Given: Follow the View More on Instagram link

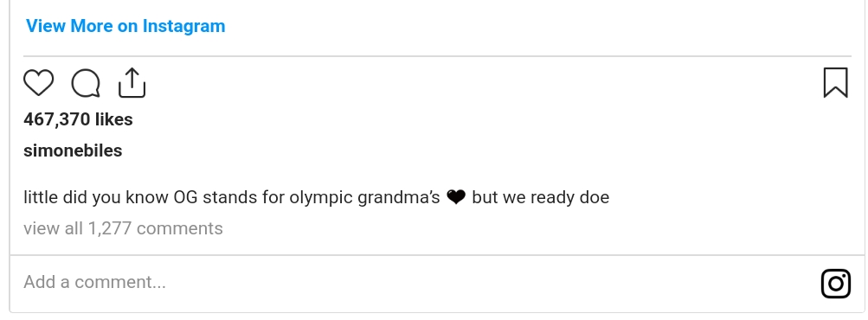Looking at the screenshot, I should (x=125, y=26).
